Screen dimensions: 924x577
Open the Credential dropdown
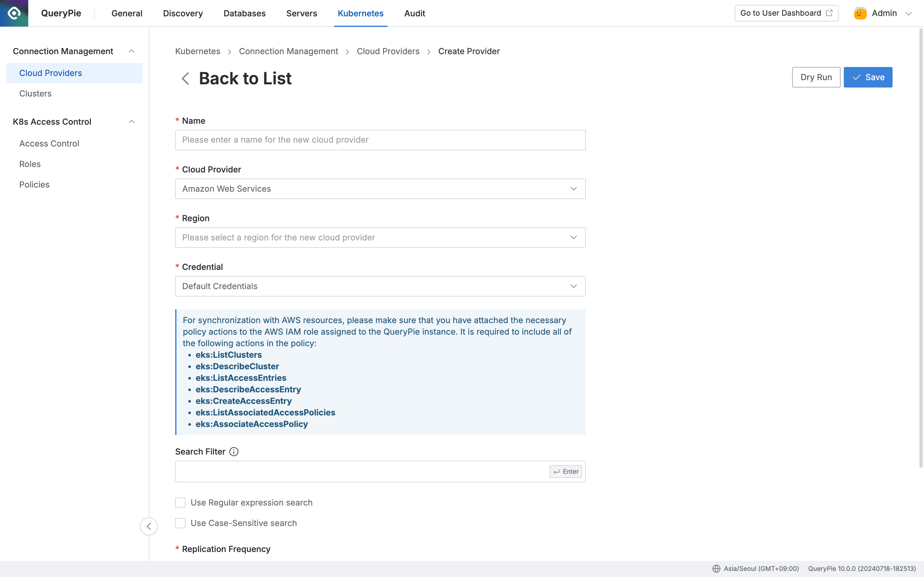point(574,286)
